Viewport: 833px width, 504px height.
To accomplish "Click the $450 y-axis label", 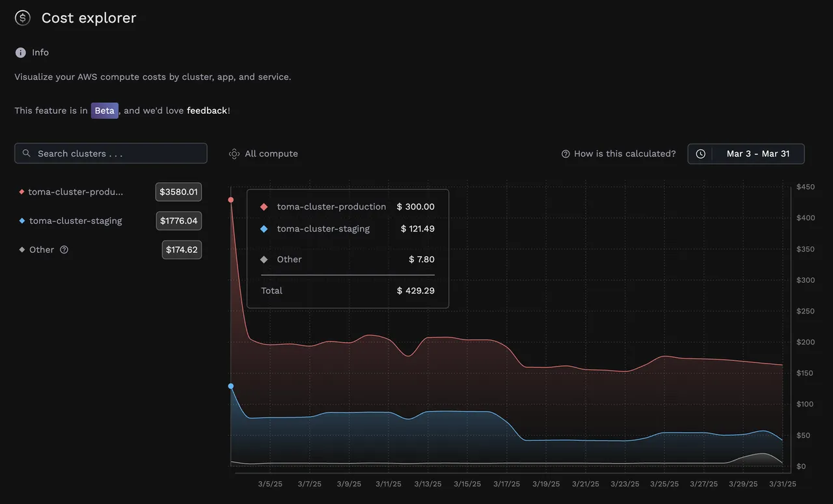I will pos(806,187).
